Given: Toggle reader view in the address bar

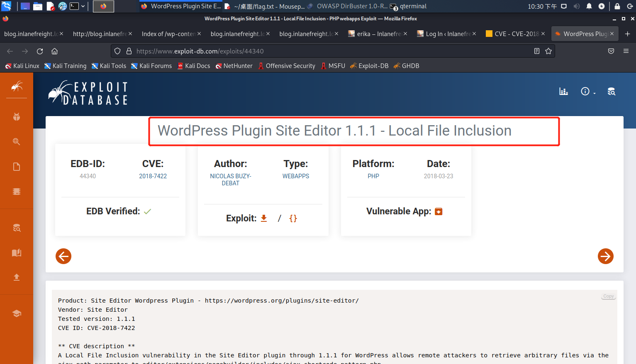Looking at the screenshot, I should point(537,51).
